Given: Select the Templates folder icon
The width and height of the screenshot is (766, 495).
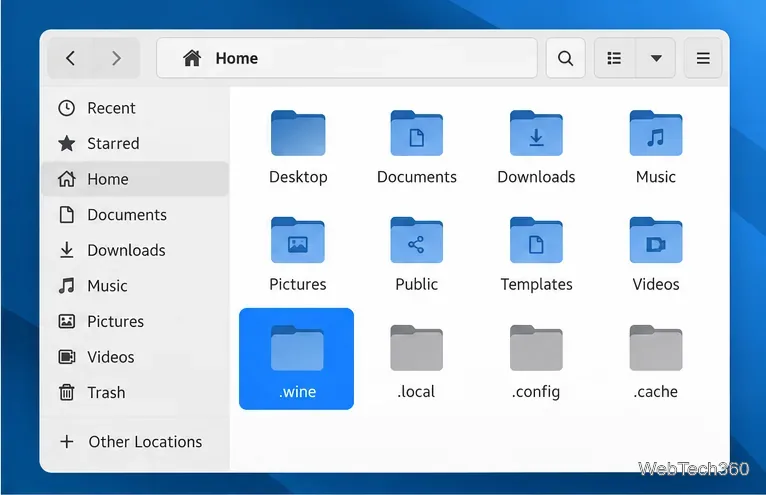Looking at the screenshot, I should pyautogui.click(x=536, y=240).
